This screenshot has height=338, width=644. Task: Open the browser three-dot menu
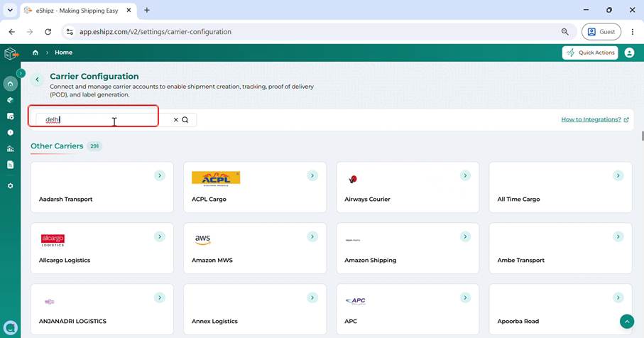pos(633,32)
